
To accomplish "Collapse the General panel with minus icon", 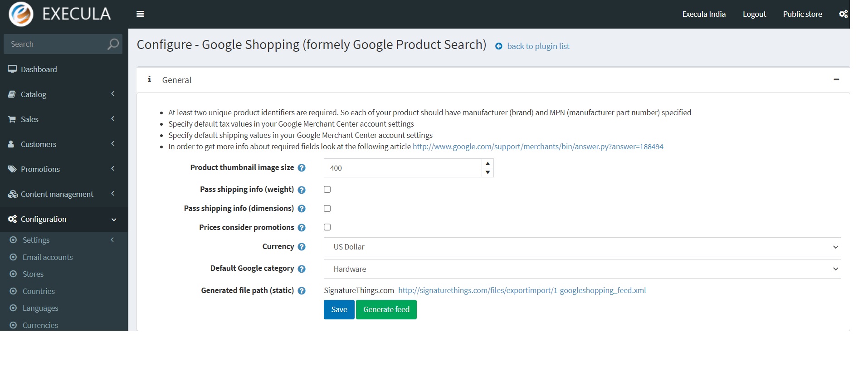I will click(836, 80).
